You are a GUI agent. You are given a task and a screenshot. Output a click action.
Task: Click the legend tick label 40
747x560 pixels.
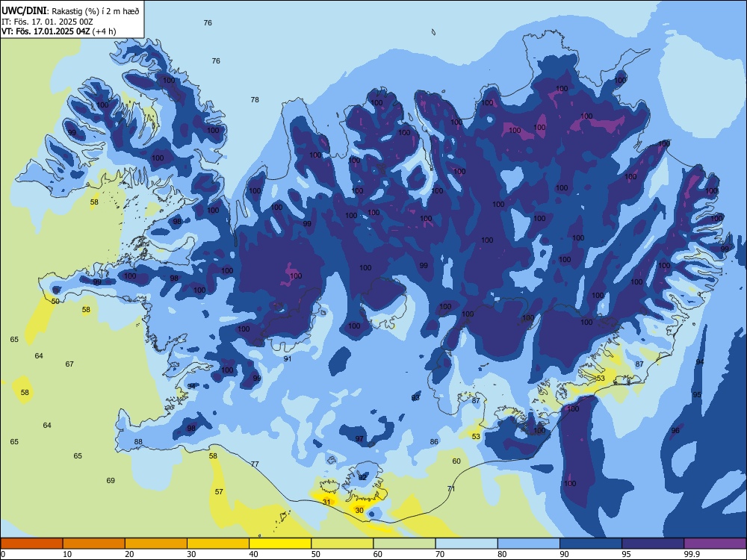click(253, 554)
